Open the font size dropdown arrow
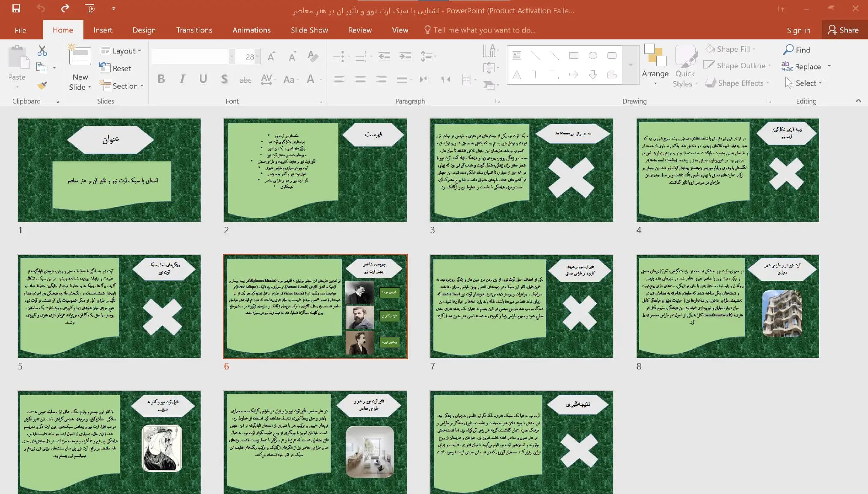The height and width of the screenshot is (494, 868). click(258, 57)
